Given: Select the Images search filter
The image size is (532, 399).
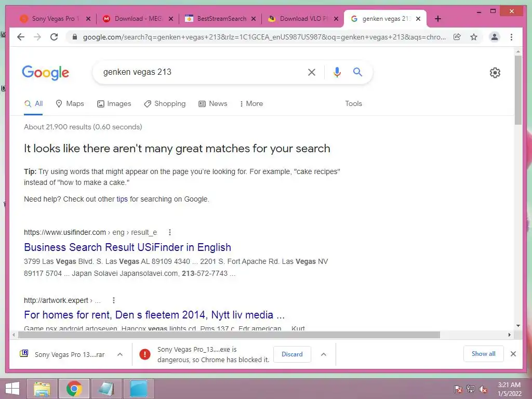Looking at the screenshot, I should click(x=114, y=104).
